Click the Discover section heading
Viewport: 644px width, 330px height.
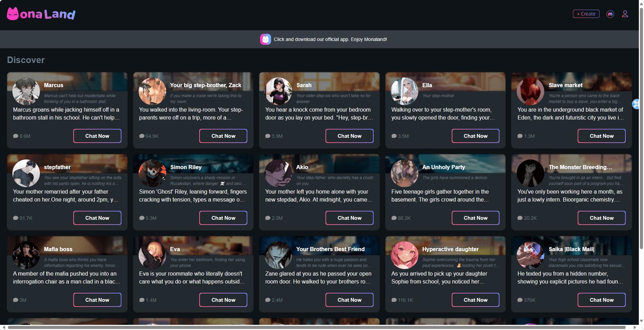tap(26, 60)
